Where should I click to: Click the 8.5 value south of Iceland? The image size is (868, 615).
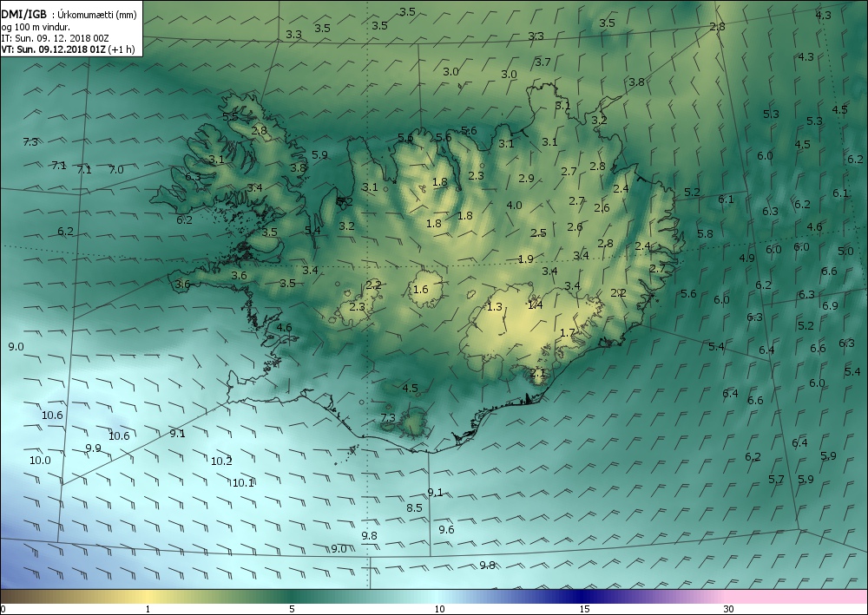[x=414, y=507]
